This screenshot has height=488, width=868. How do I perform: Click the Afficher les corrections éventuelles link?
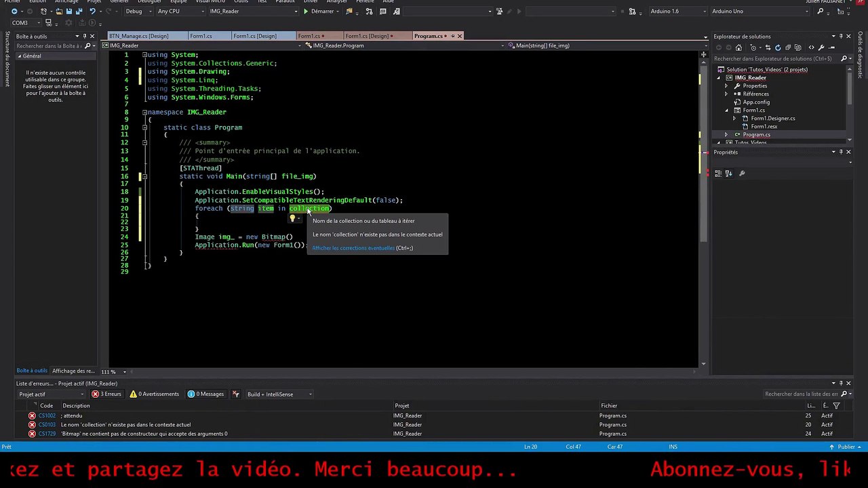tap(353, 248)
